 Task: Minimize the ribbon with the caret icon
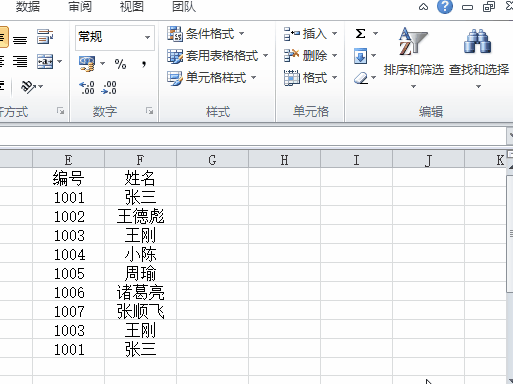tap(423, 7)
